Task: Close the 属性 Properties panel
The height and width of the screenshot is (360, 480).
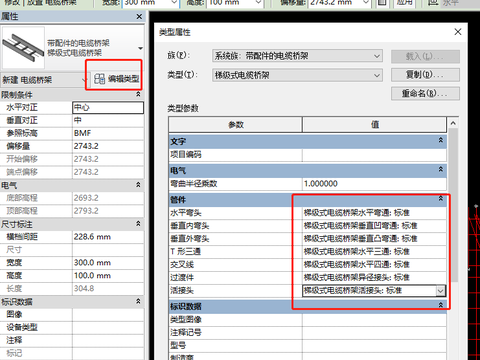Action: click(x=139, y=16)
